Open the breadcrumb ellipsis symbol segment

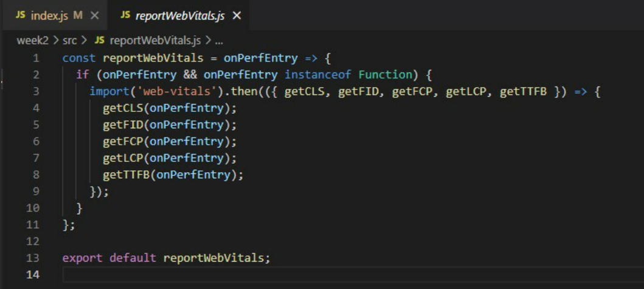pos(219,43)
